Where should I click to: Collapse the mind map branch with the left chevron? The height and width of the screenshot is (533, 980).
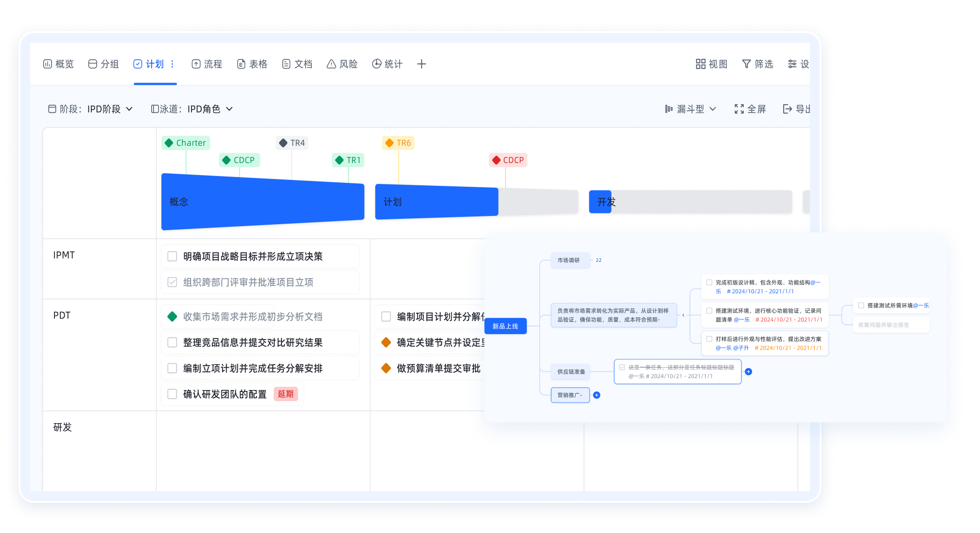[x=683, y=315]
